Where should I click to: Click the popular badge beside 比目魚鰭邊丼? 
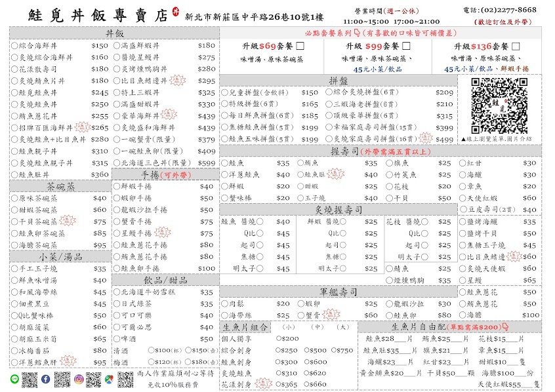coord(178,81)
